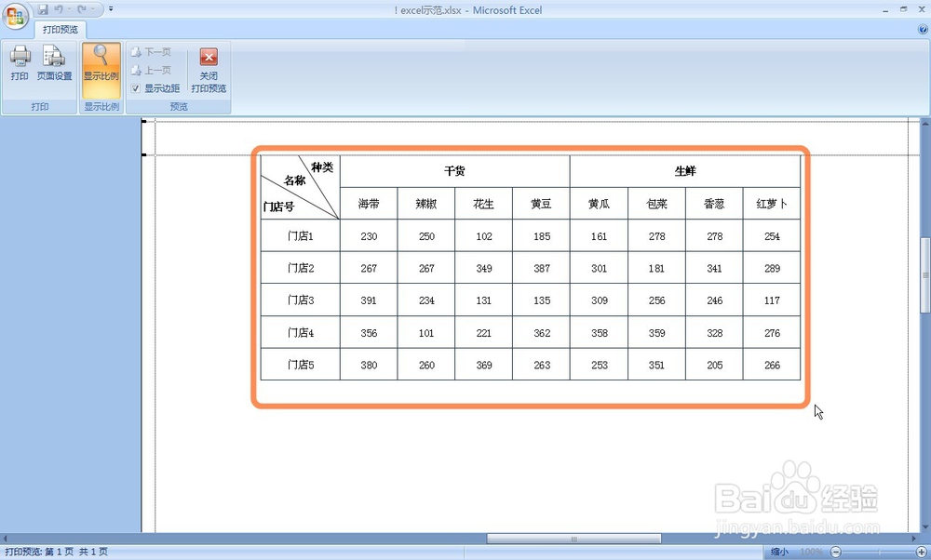Click the 黄瓜 column header
931x560 pixels.
599,204
